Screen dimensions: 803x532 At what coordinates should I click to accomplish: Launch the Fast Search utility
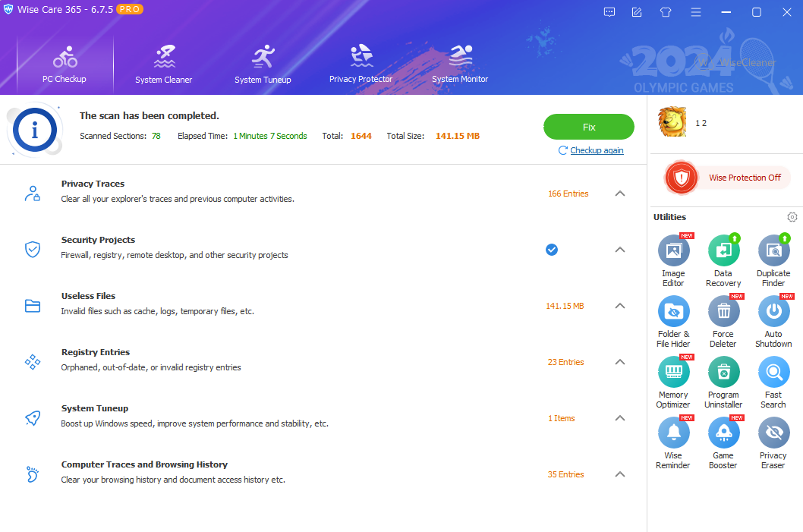point(773,382)
